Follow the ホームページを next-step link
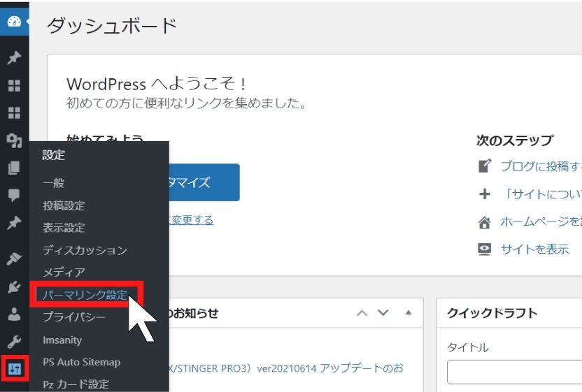This screenshot has height=392, width=582. [x=541, y=222]
